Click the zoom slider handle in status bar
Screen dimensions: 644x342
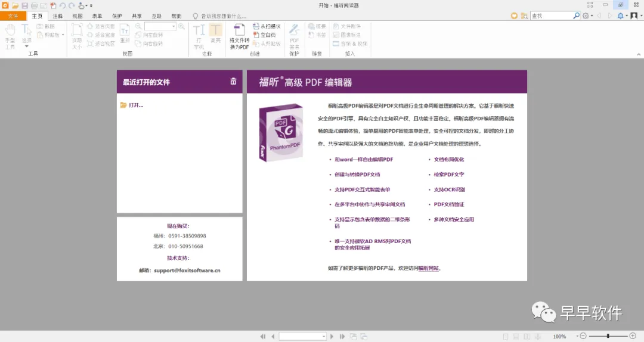point(608,336)
